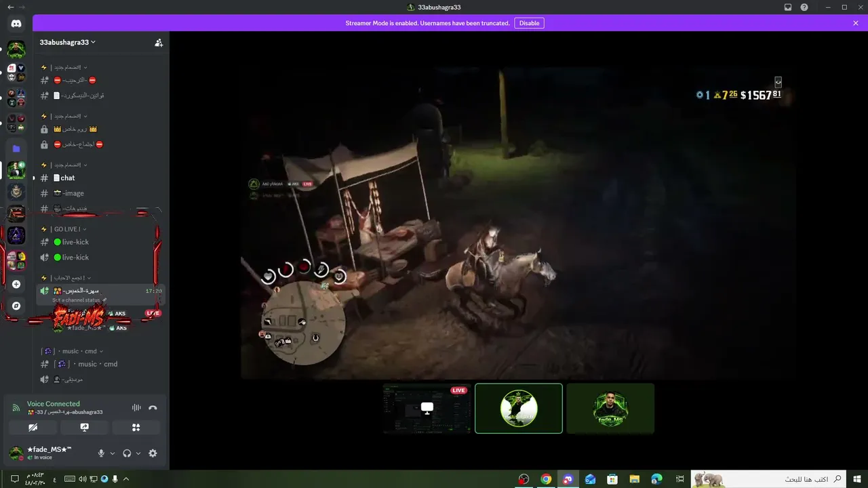The height and width of the screenshot is (488, 868).
Task: Open Microsoft Store from the taskbar
Action: pyautogui.click(x=612, y=479)
